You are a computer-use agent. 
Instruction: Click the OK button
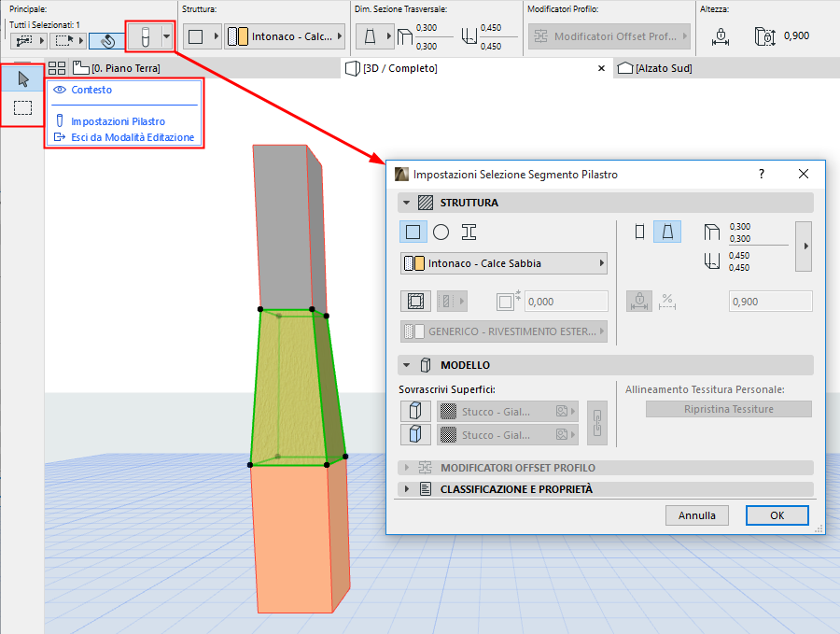pos(777,515)
